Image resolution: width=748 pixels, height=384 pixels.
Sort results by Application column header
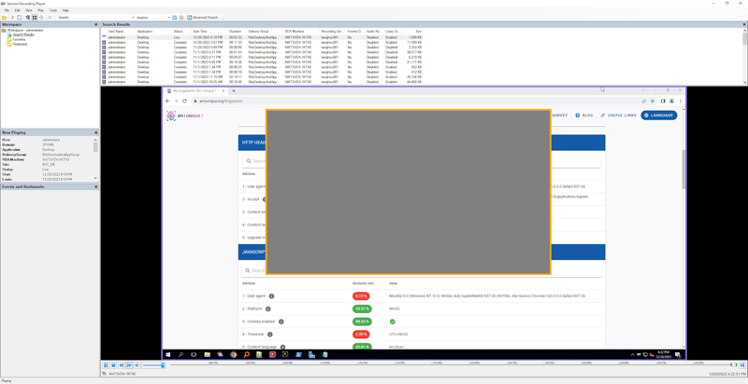coord(154,31)
